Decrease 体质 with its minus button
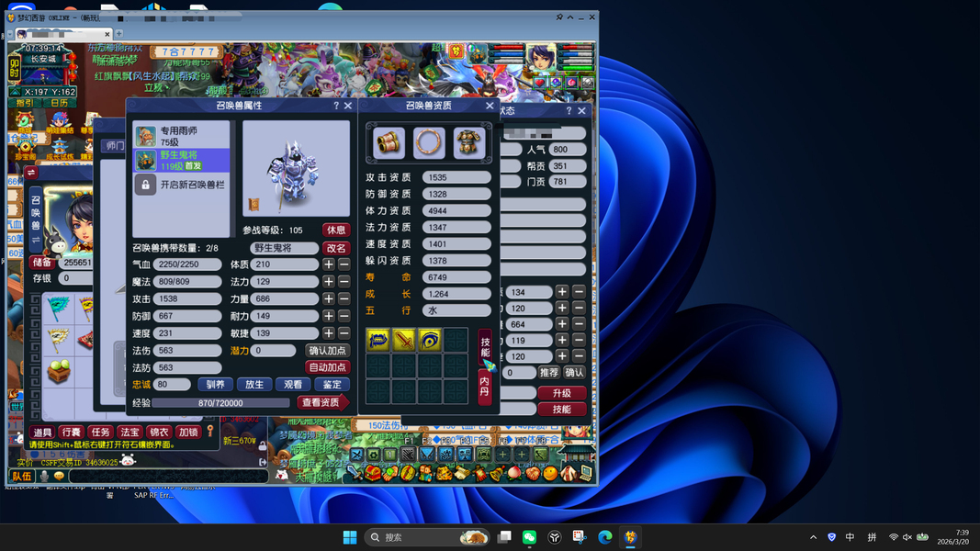The image size is (980, 551). click(344, 264)
